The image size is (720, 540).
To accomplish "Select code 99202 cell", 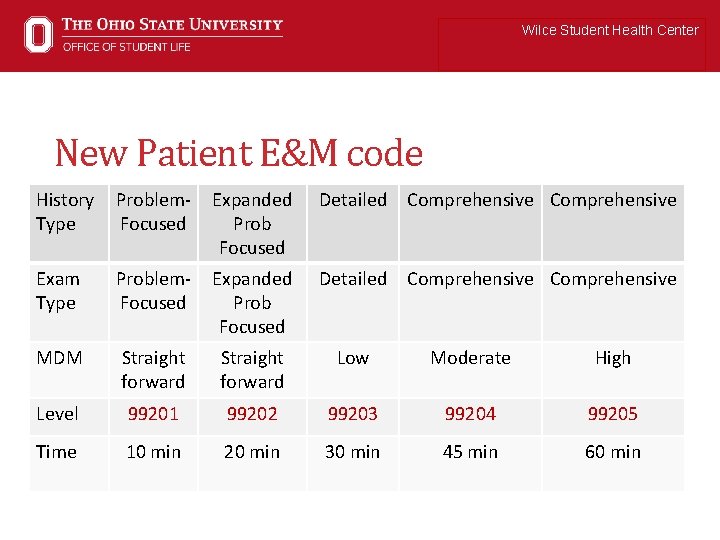I will point(252,413).
